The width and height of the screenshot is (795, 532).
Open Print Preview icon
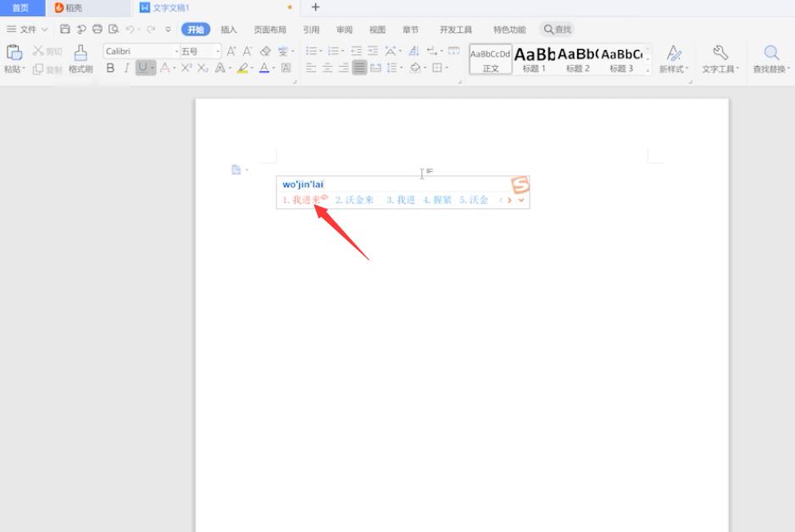tap(114, 30)
